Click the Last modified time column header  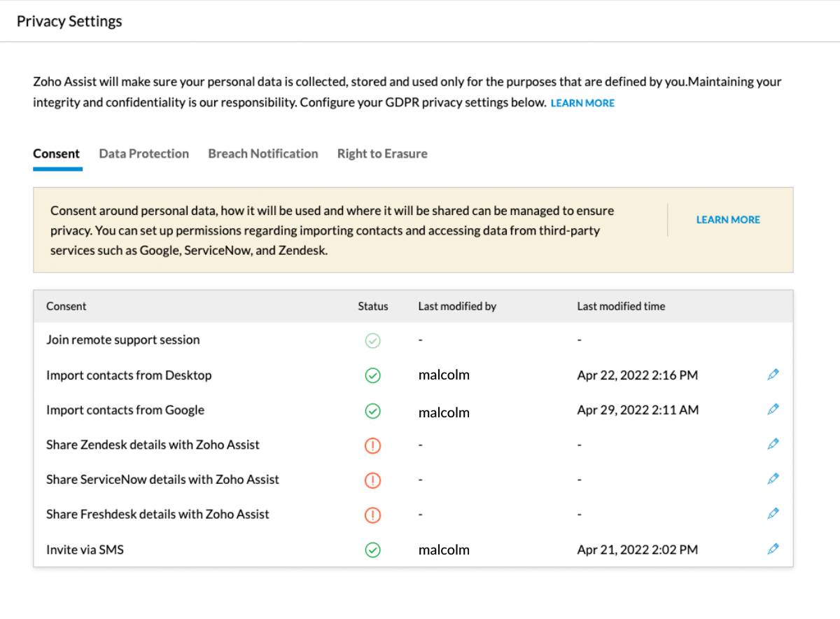(621, 306)
